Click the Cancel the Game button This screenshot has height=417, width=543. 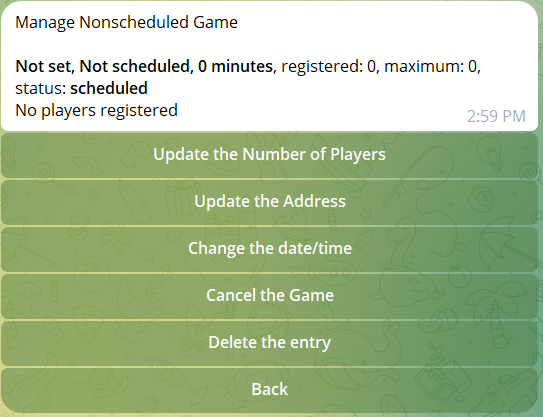[x=269, y=296]
